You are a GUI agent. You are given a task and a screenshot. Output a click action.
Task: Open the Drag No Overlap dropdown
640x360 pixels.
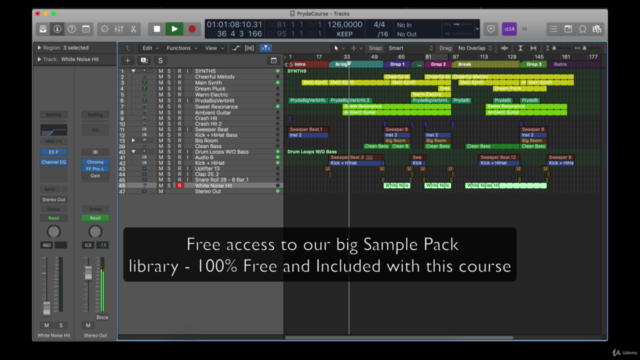pyautogui.click(x=475, y=48)
